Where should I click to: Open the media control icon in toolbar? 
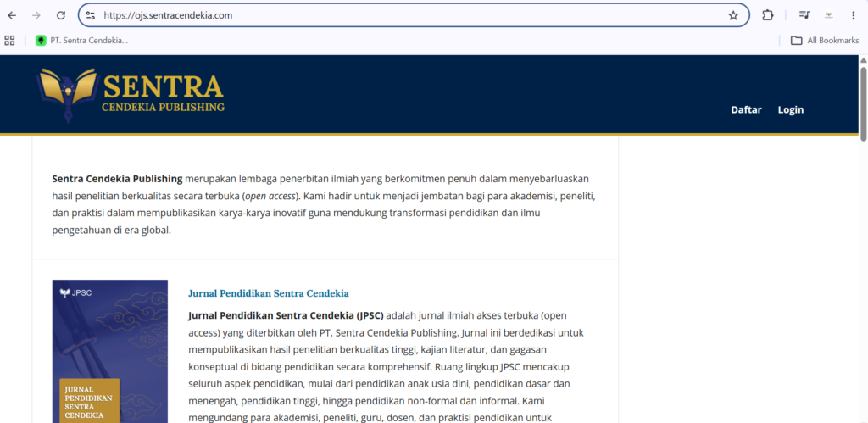pyautogui.click(x=804, y=15)
